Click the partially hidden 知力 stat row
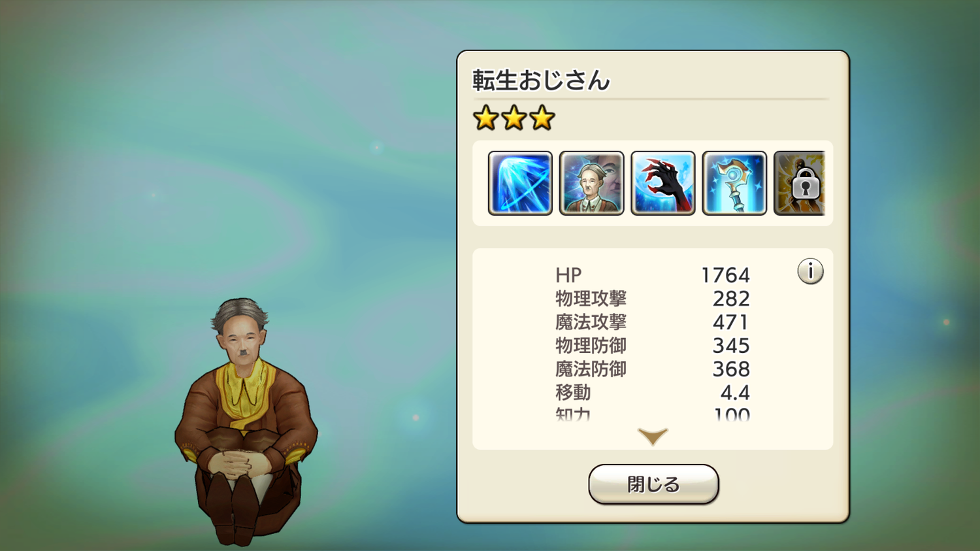 pos(653,414)
